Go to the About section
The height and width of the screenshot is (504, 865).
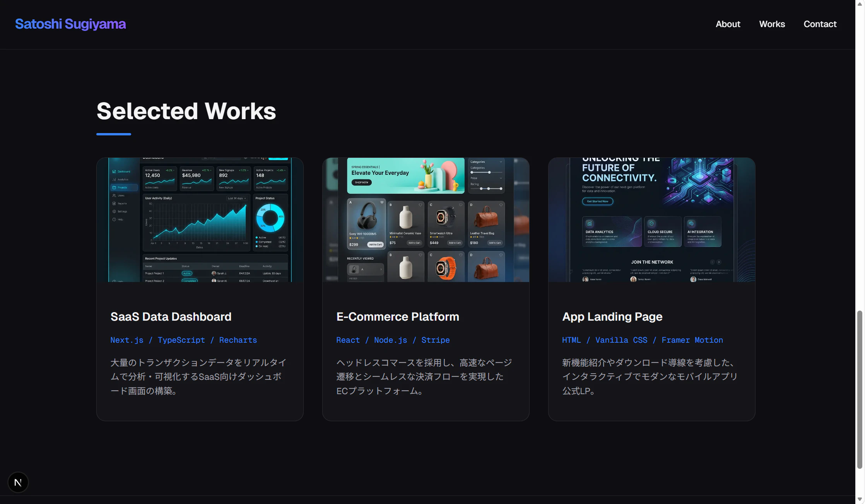(x=728, y=24)
